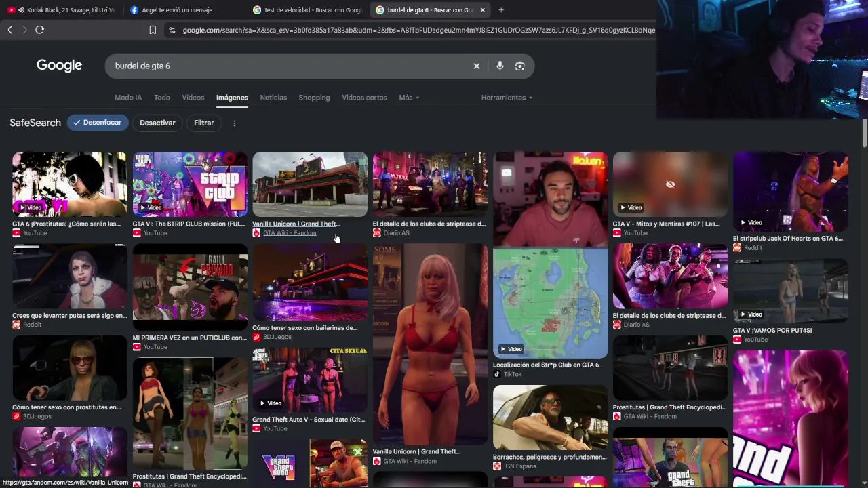Mute the audio on the Kodak Black tab
Viewport: 868px width, 488px height.
(21, 10)
